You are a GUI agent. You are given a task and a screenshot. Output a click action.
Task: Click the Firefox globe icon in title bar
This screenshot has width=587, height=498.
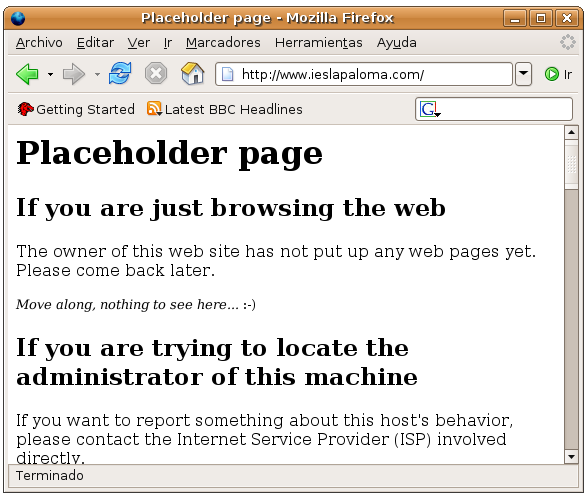click(x=18, y=18)
